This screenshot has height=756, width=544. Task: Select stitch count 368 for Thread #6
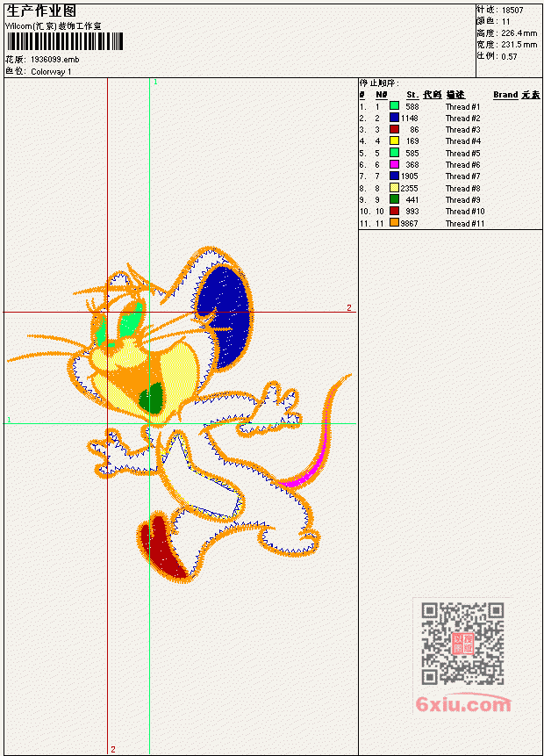[x=412, y=165]
